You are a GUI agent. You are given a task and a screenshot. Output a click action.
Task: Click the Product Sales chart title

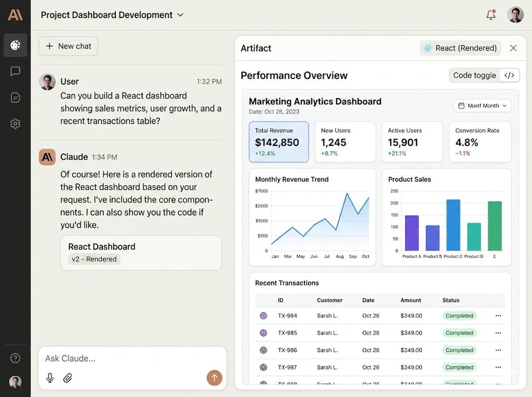pos(410,179)
